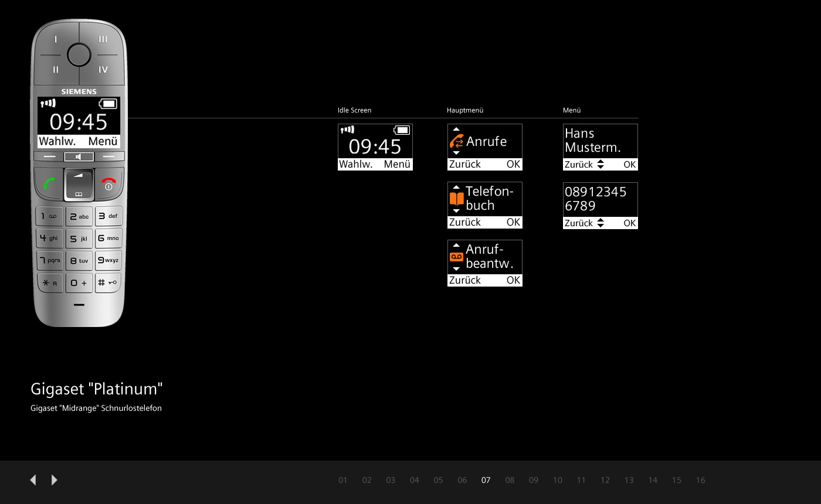Click OK on the Telefonbuch screen

pos(513,222)
